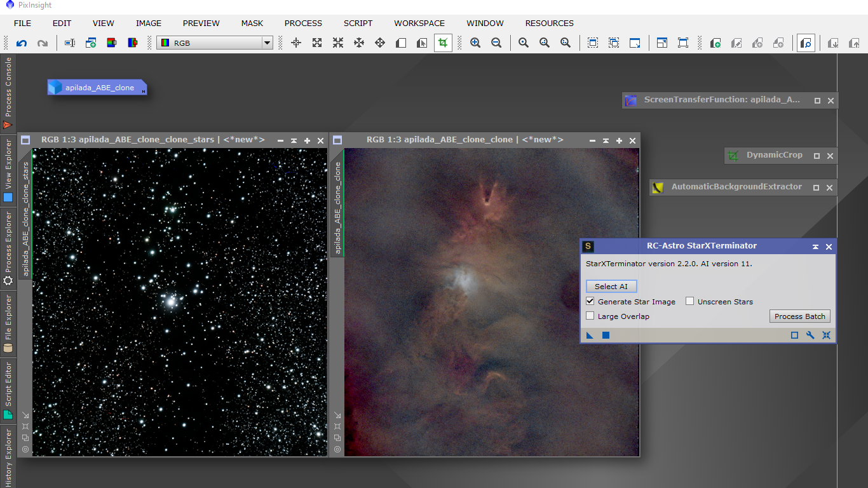Screen dimensions: 868x488
Task: Open the Script Editor side tab
Action: (x=8, y=390)
